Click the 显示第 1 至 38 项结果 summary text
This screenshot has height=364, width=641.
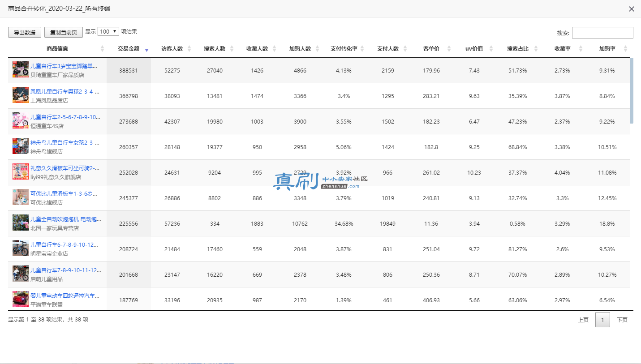(x=48, y=320)
